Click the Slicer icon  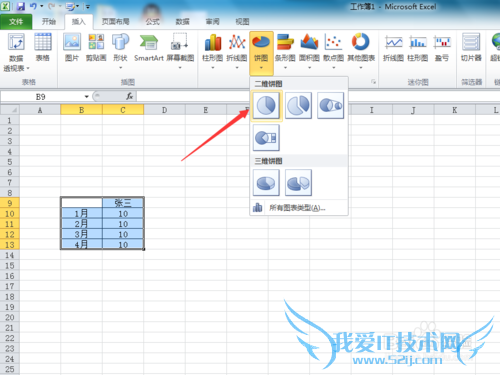[x=471, y=43]
